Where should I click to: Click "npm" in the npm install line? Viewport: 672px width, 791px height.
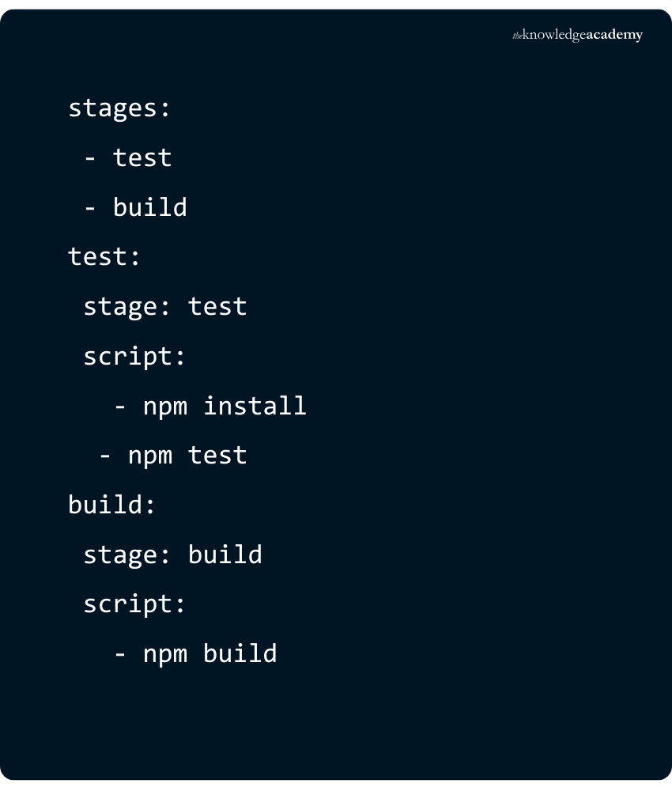point(164,407)
